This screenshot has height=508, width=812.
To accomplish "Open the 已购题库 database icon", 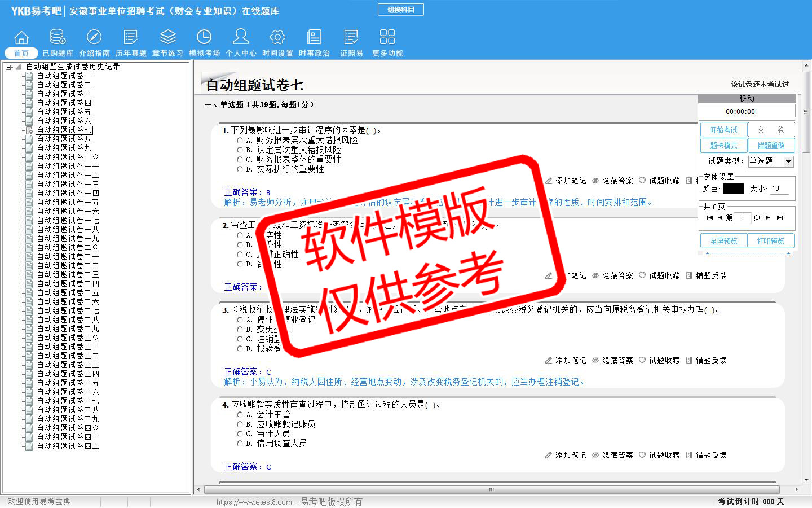I will point(58,38).
